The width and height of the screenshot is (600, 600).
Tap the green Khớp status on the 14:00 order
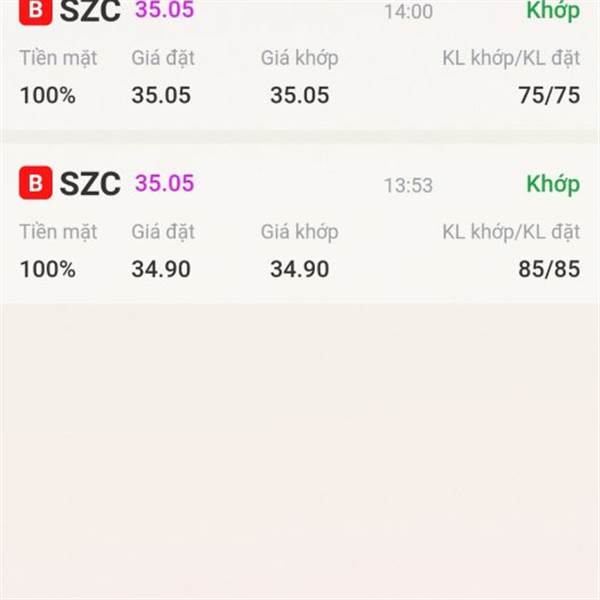[552, 11]
